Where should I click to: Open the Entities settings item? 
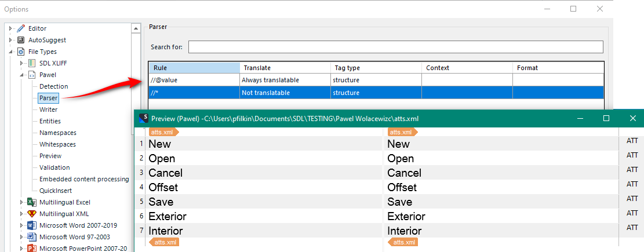(50, 121)
